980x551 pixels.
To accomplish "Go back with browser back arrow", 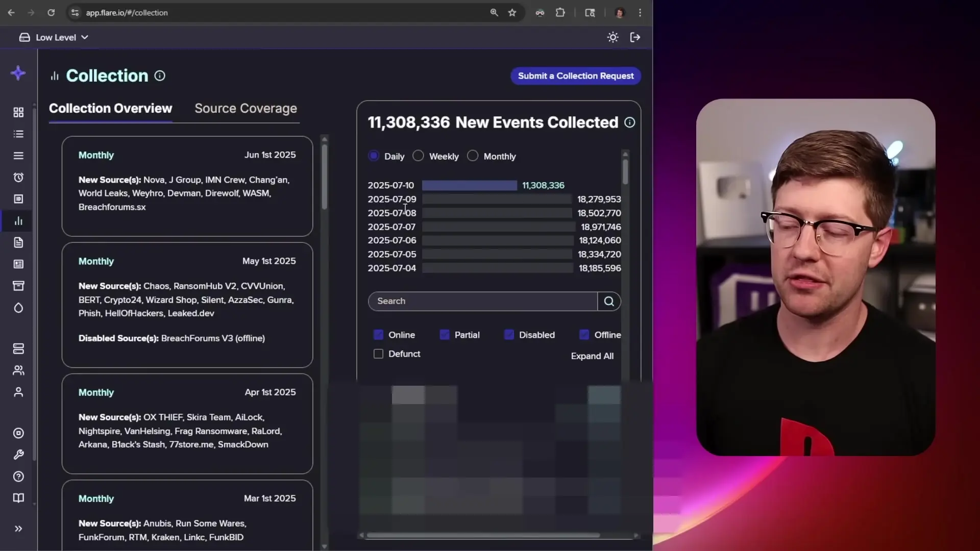I will pos(11,13).
